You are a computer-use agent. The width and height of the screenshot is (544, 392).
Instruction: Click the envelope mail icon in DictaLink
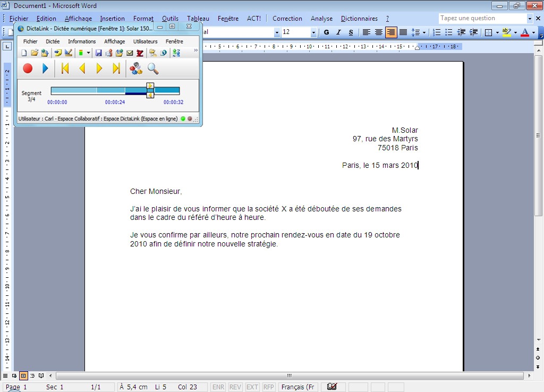point(130,53)
